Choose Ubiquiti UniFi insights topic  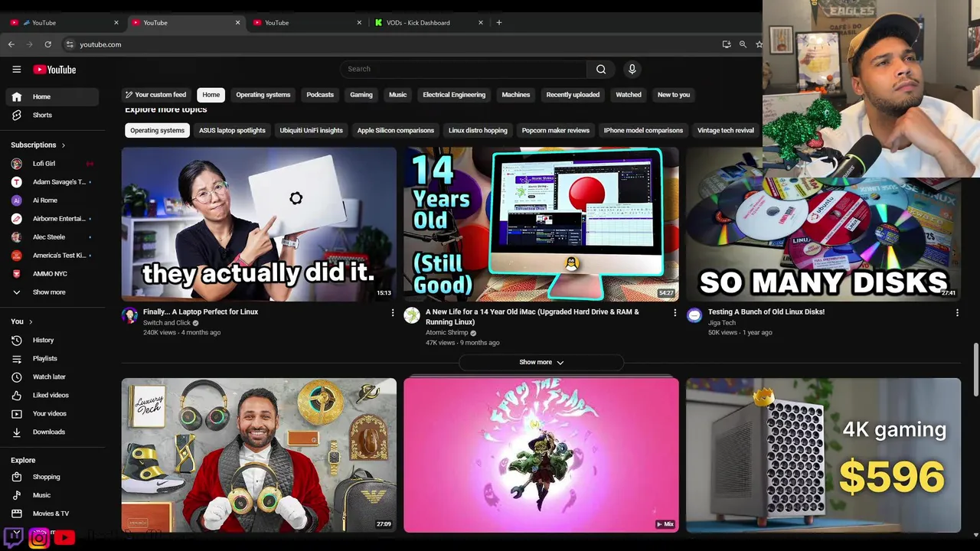click(311, 130)
